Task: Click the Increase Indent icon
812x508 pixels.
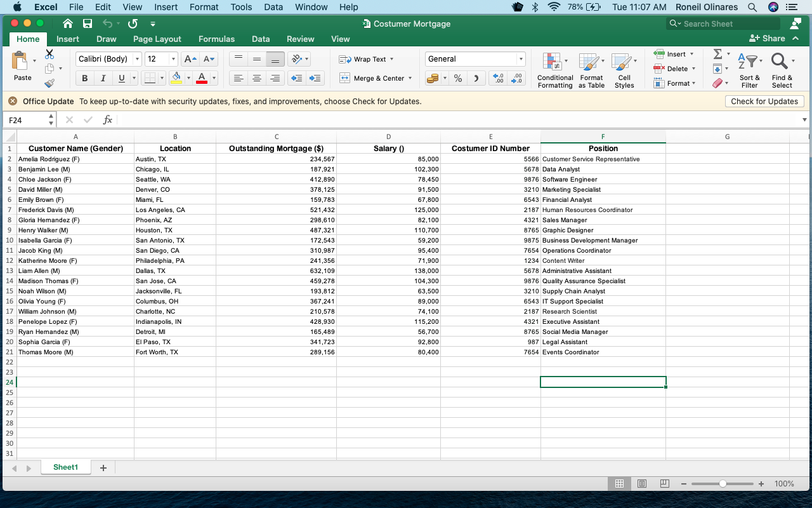Action: [315, 78]
